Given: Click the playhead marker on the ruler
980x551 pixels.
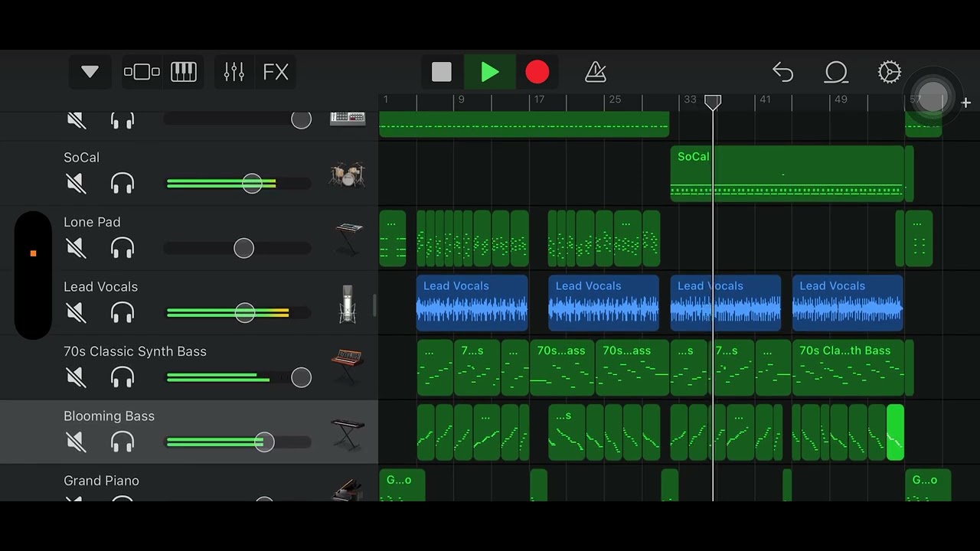Looking at the screenshot, I should [713, 102].
